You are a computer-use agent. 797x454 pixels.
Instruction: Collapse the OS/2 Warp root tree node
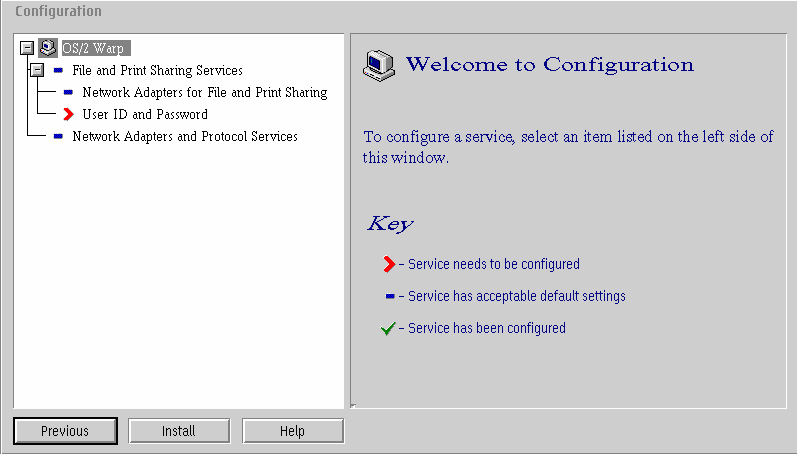(27, 48)
